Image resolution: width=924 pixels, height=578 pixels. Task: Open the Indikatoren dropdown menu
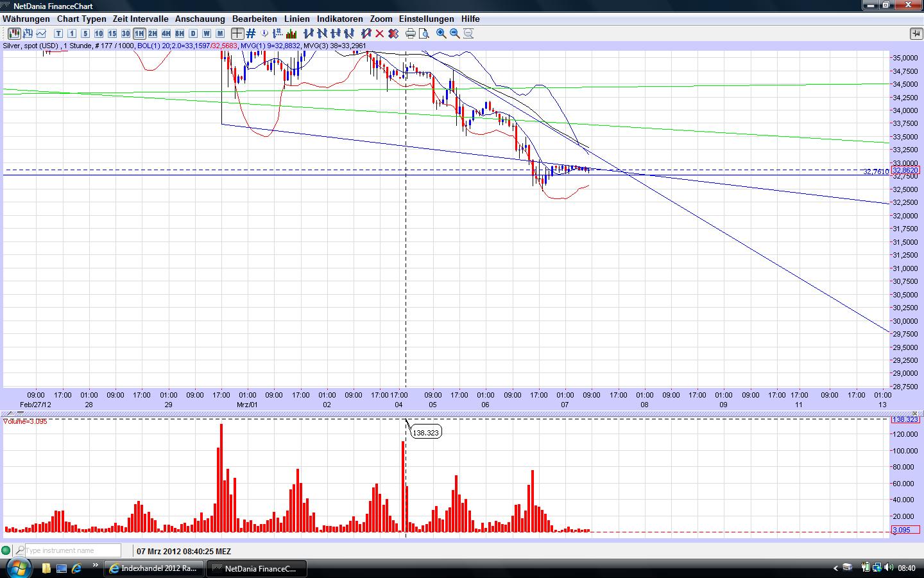[x=339, y=19]
